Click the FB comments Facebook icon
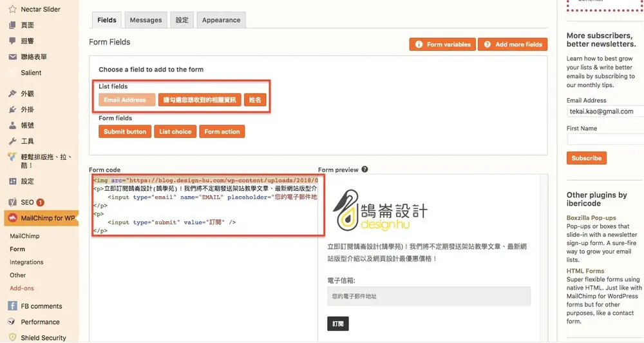 12,306
